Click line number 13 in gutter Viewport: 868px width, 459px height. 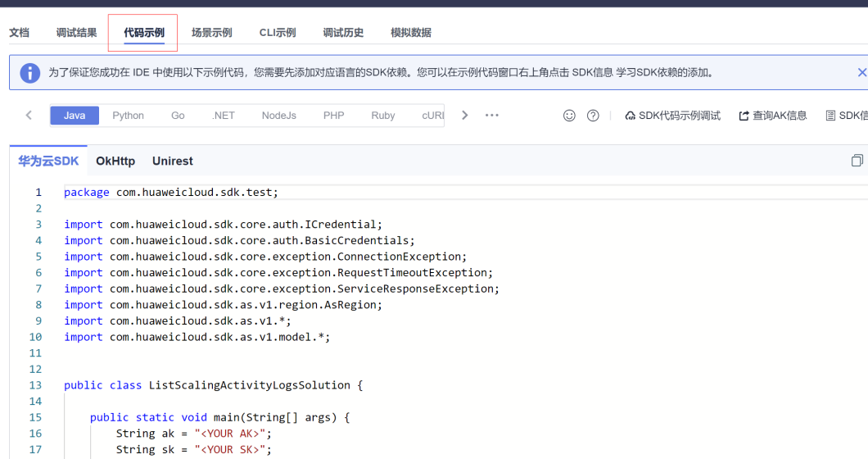[35, 385]
